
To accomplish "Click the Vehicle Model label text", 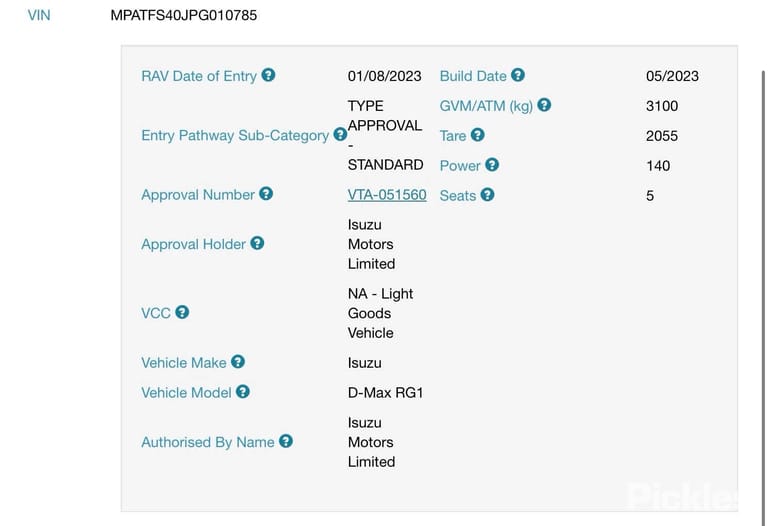I will coord(186,393).
